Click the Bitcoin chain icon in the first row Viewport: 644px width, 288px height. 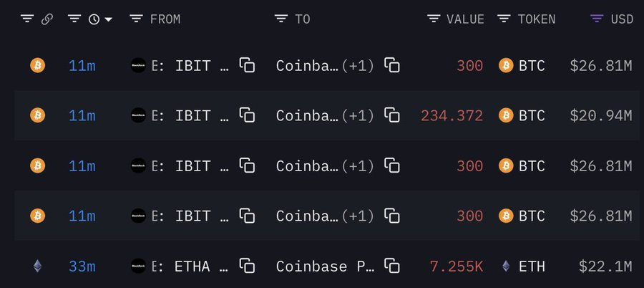click(x=37, y=66)
